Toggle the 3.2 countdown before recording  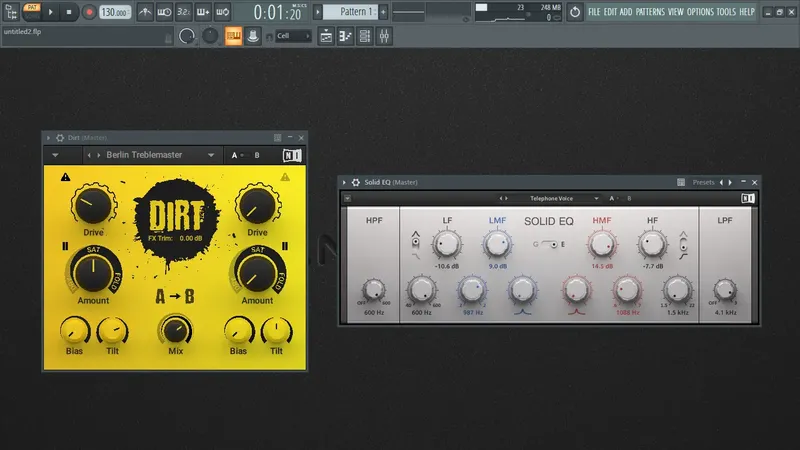184,12
